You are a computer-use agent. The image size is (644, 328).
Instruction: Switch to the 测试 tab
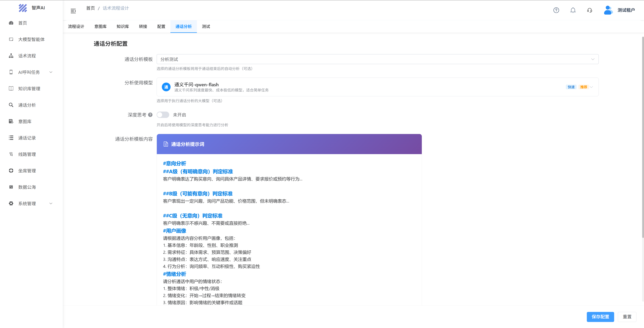(206, 26)
